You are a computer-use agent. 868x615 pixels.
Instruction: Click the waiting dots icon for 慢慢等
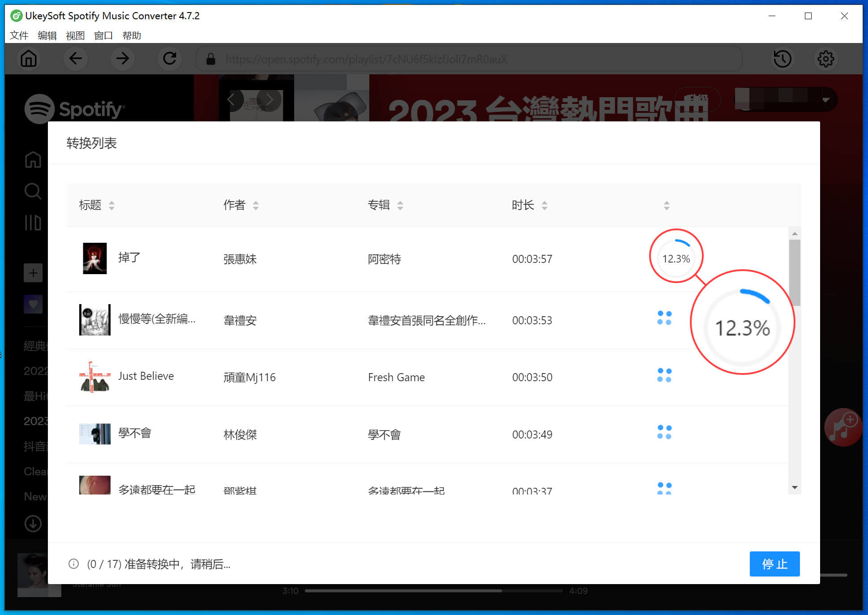click(664, 318)
